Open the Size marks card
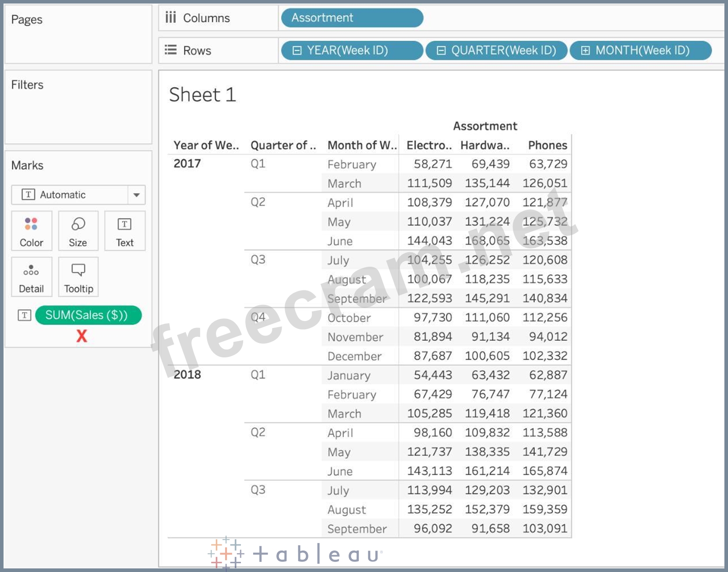Screen dimensions: 728x572 (78, 230)
